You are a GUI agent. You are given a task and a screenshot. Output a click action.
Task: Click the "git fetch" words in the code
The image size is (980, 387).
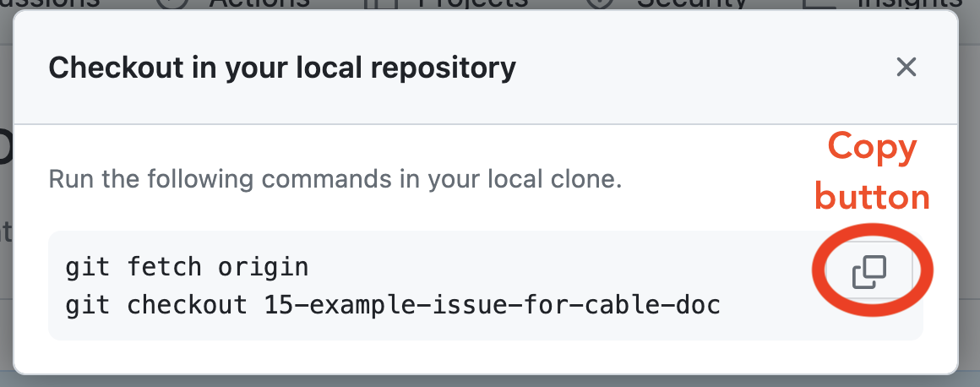coord(137,268)
